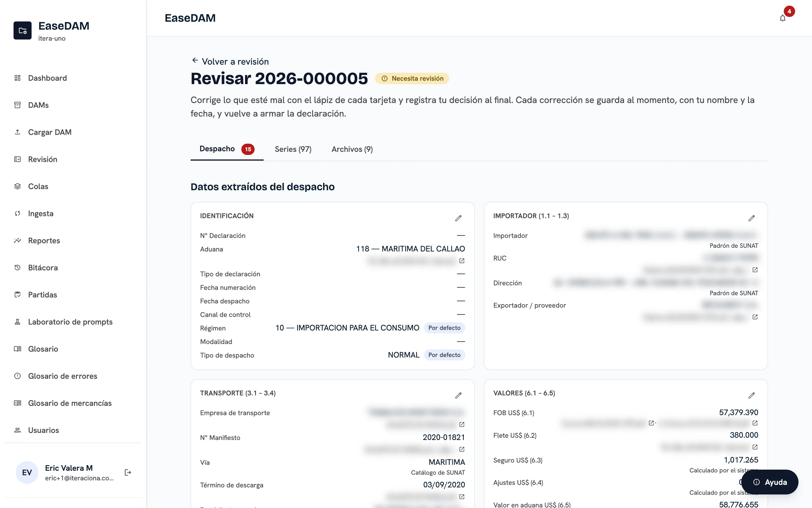
Task: Edit the Importador card with pencil
Action: pos(752,218)
